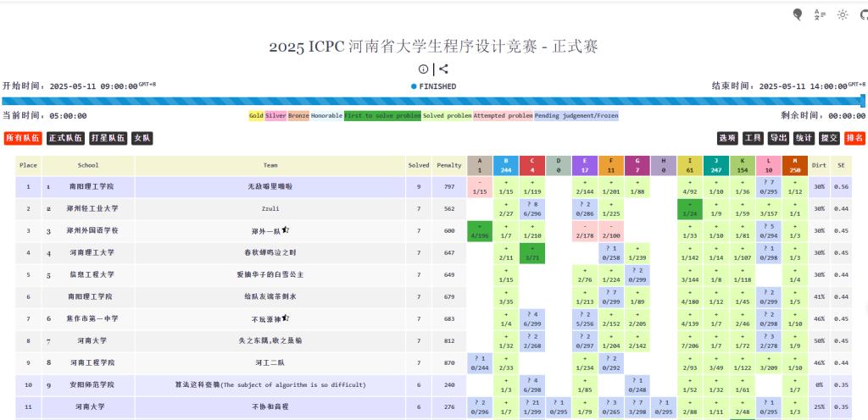
Task: Open the 提交 submissions view
Action: point(829,138)
